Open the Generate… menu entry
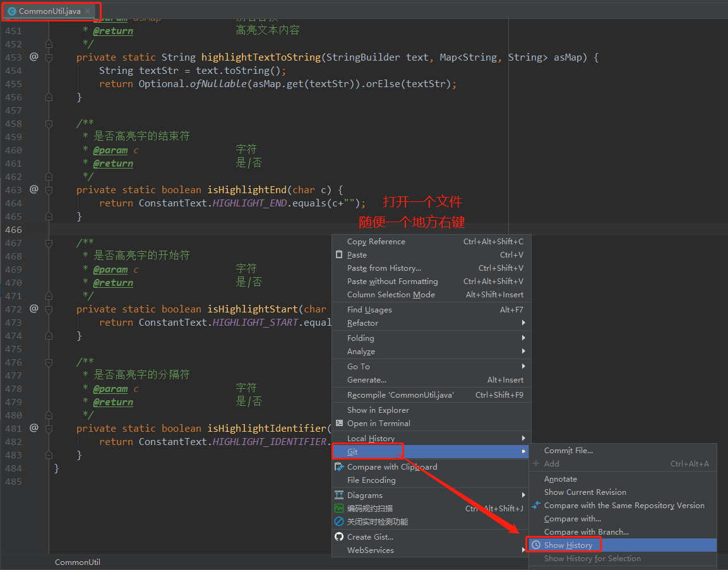The height and width of the screenshot is (570, 728). point(432,380)
